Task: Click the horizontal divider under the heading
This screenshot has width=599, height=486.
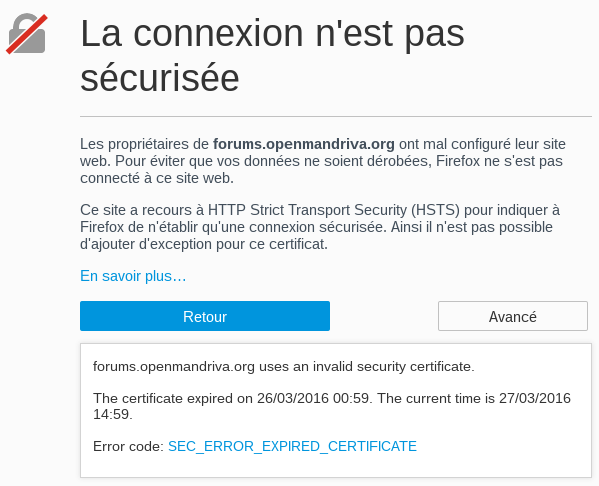Action: [336, 116]
